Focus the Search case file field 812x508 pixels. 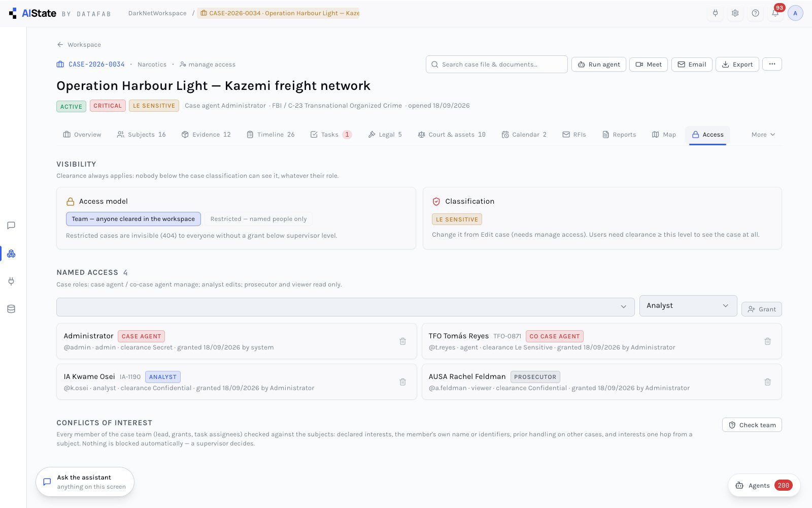click(x=496, y=65)
